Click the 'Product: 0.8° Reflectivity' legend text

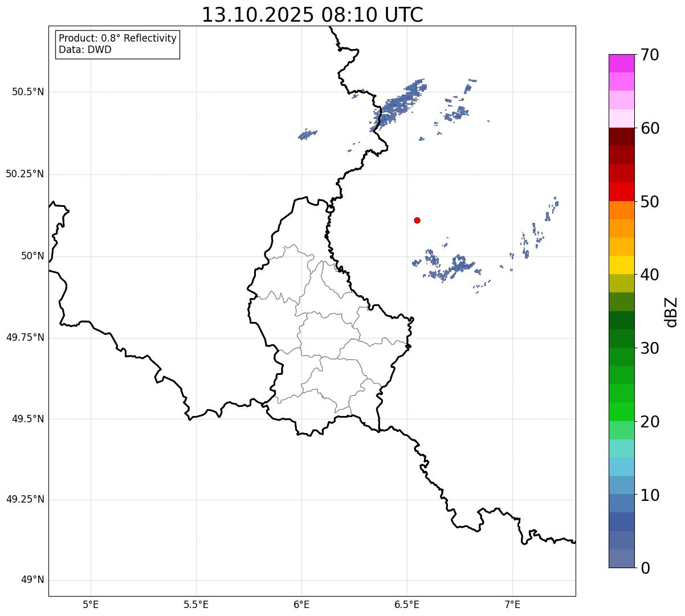point(118,38)
